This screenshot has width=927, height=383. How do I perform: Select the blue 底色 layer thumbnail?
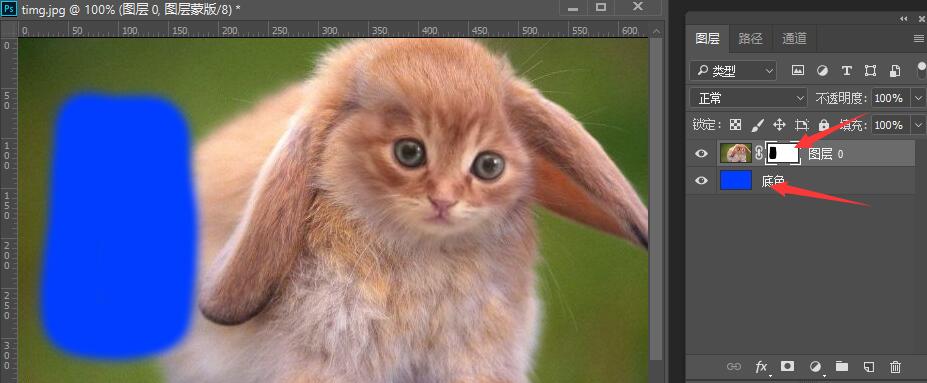click(736, 180)
